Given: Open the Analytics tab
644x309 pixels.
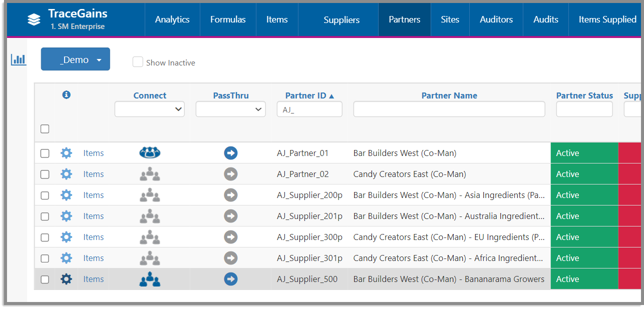Looking at the screenshot, I should (x=172, y=19).
